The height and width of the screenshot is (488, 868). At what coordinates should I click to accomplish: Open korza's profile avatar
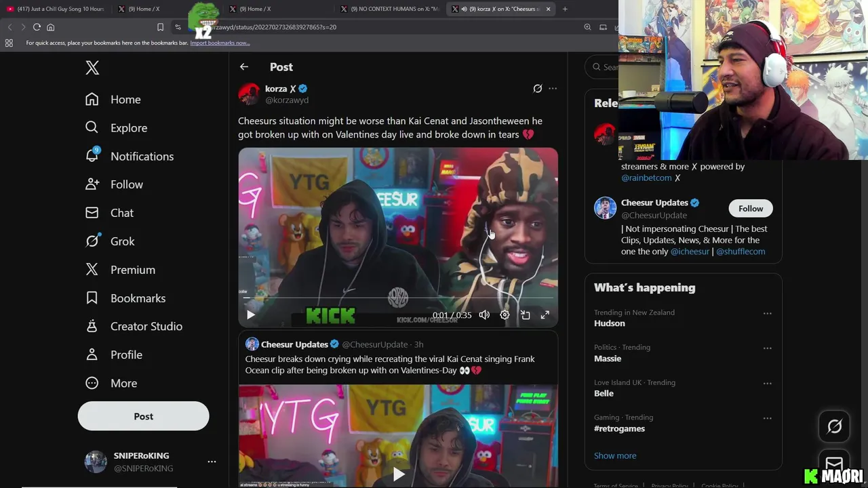(x=249, y=94)
